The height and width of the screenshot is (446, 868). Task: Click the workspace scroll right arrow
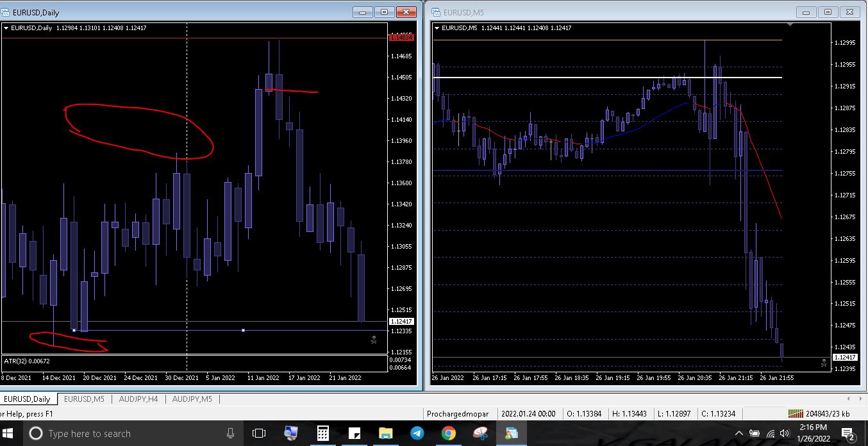click(x=861, y=399)
